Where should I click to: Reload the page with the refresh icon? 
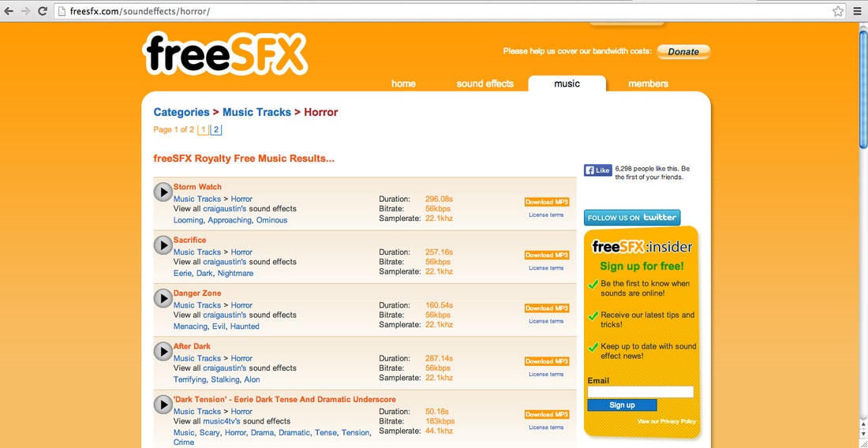[42, 11]
